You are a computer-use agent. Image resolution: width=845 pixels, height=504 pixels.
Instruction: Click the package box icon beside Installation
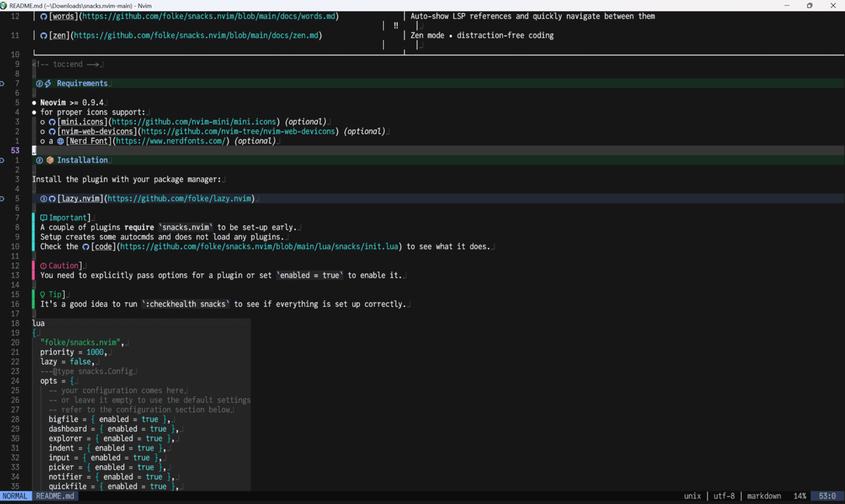[x=50, y=160]
